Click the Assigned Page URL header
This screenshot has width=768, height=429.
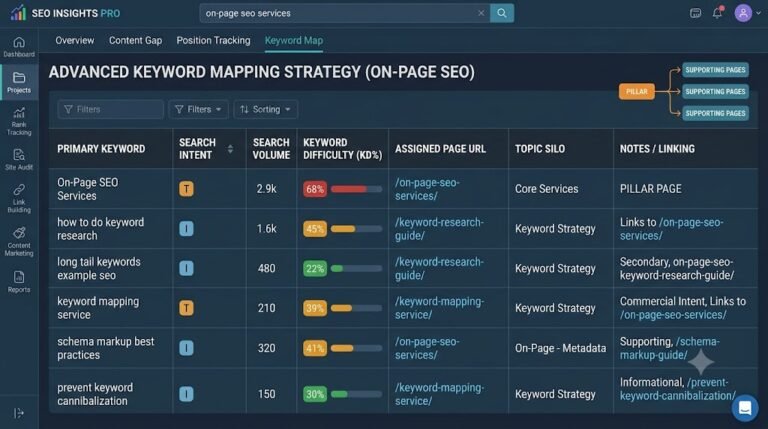pos(440,149)
